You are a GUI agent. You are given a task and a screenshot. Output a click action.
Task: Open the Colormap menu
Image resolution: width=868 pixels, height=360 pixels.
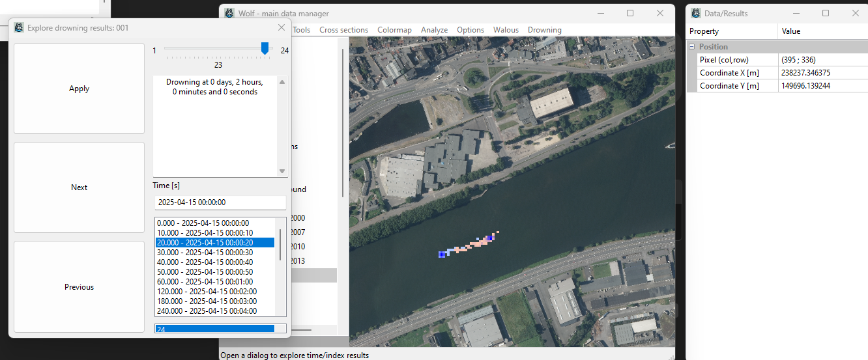point(394,30)
